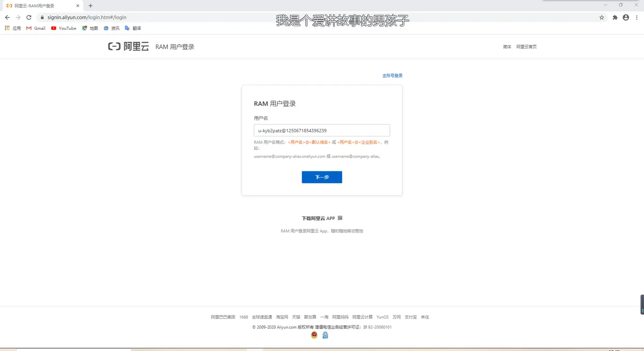Open the YunOS footer link
644x351 pixels.
pos(383,317)
